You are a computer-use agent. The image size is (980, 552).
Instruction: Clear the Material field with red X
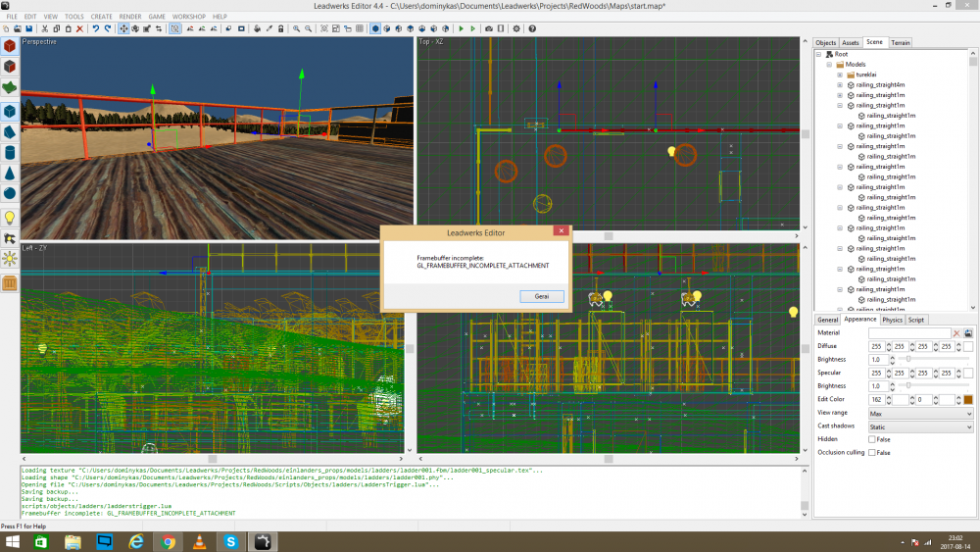[x=956, y=333]
